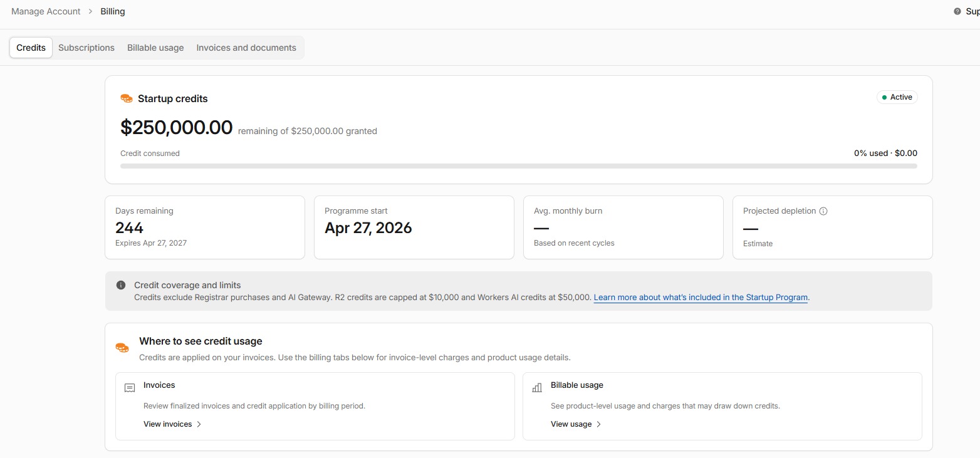The image size is (980, 458).
Task: Click the Estimate text under Projected depletion
Action: [x=758, y=244]
